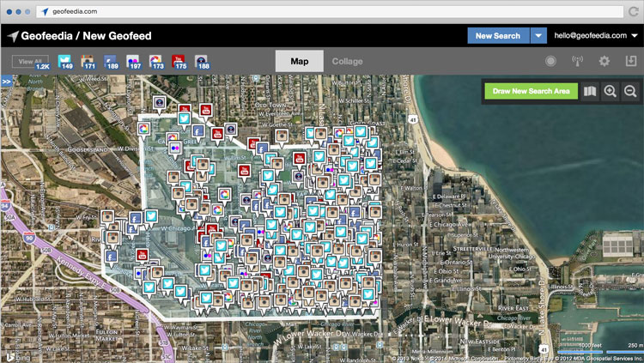Image resolution: width=644 pixels, height=363 pixels.
Task: Reload the page in the browser
Action: click(x=633, y=11)
